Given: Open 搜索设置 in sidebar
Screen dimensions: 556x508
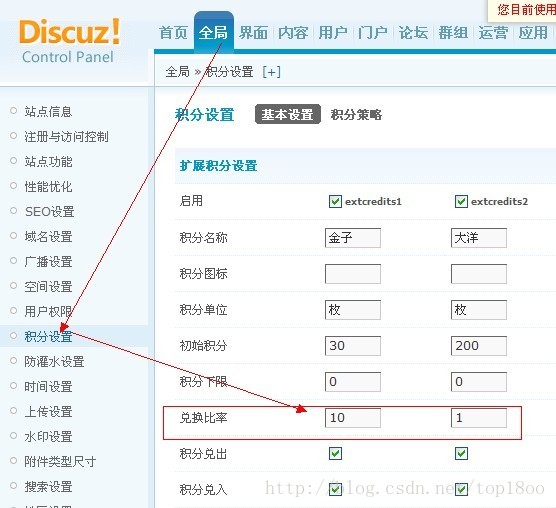Looking at the screenshot, I should tap(48, 486).
